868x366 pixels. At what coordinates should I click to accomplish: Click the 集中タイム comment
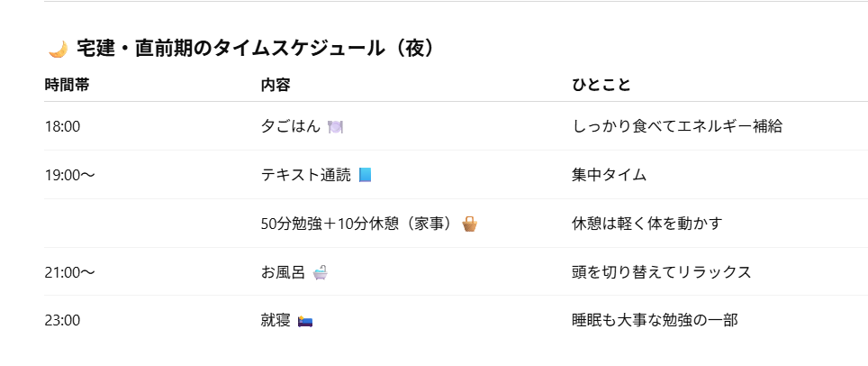coord(609,176)
